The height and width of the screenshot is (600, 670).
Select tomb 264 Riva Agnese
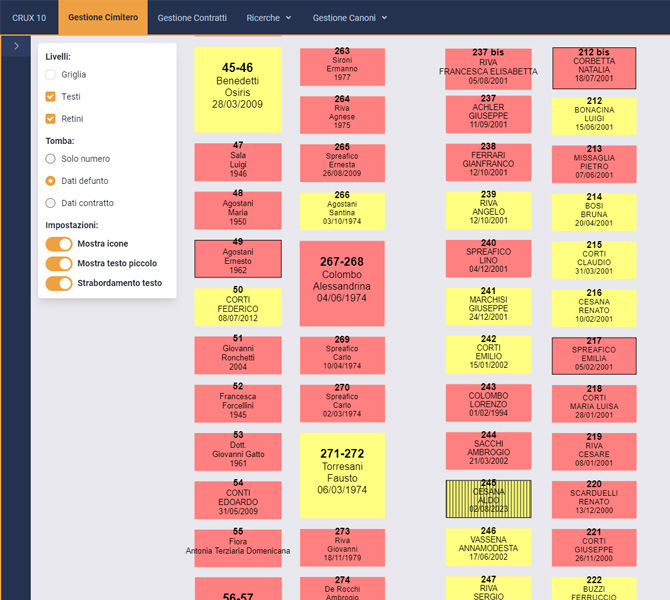pyautogui.click(x=342, y=115)
